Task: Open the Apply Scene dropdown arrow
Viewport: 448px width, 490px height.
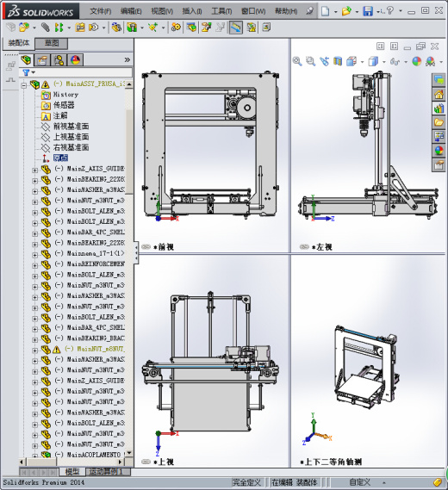Action: pos(441,62)
